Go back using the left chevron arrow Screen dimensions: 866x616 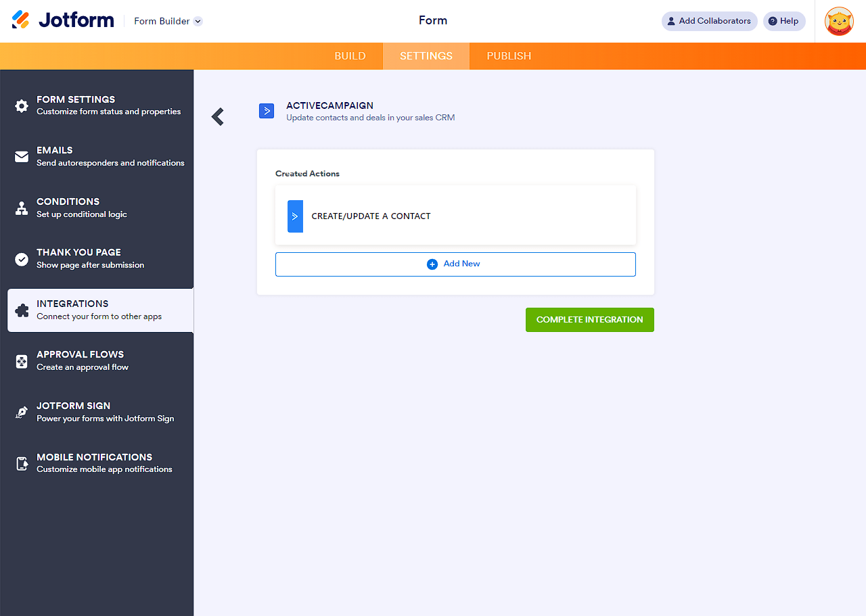point(218,117)
